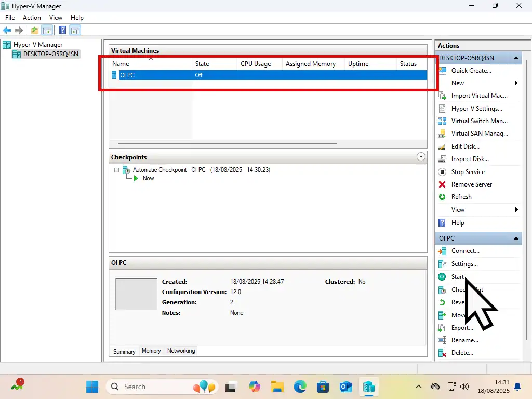The height and width of the screenshot is (399, 532).
Task: Click the Start power icon
Action: [442, 277]
